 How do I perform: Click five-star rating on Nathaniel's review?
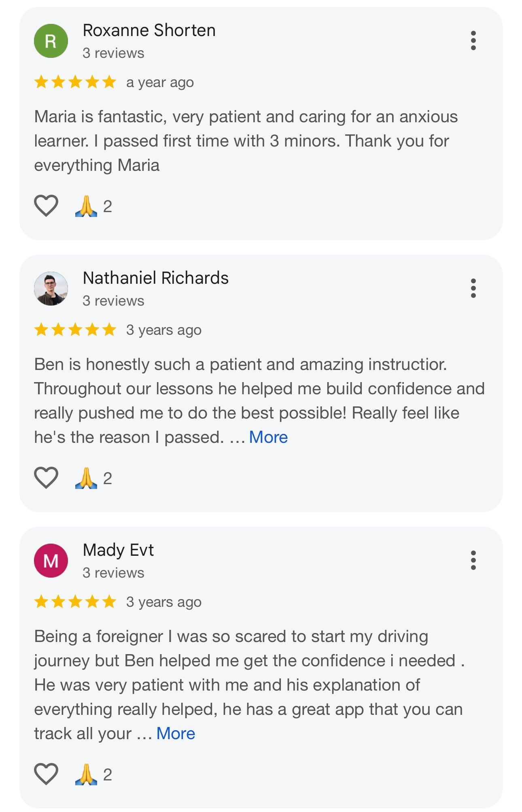[x=75, y=330]
